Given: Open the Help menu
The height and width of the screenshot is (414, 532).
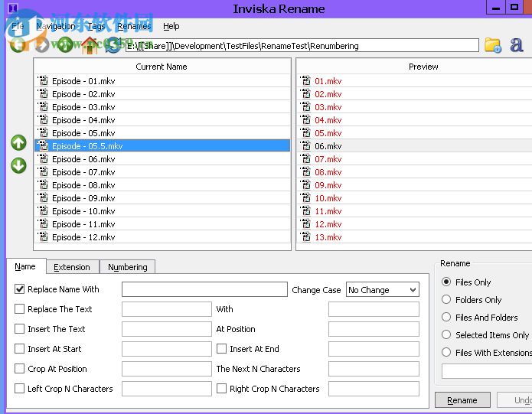Looking at the screenshot, I should 171,26.
